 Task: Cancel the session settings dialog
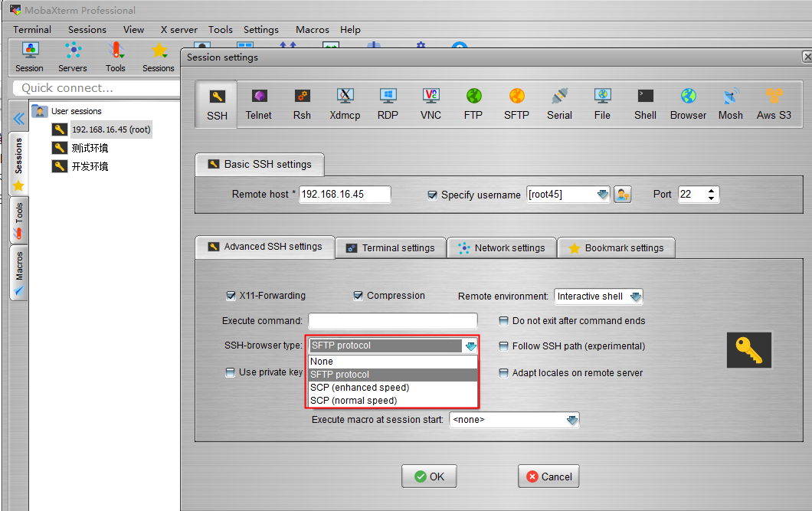pos(548,476)
